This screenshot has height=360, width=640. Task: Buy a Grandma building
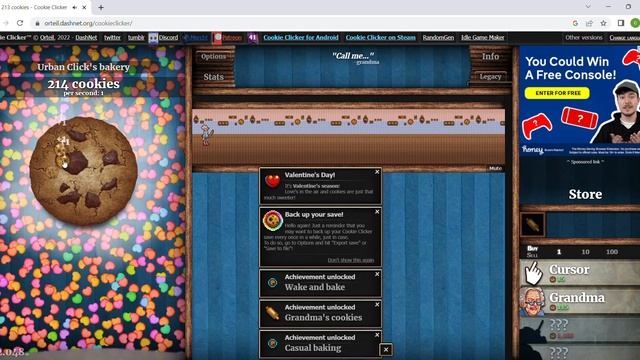[580, 301]
